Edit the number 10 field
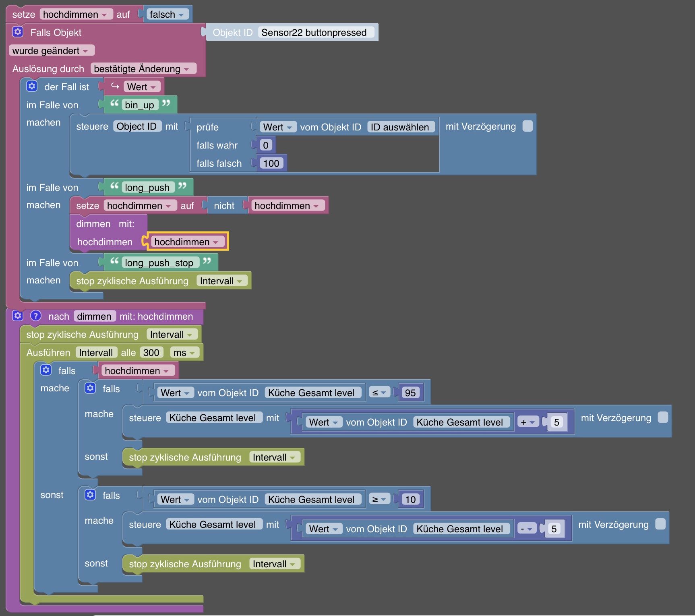 (410, 500)
